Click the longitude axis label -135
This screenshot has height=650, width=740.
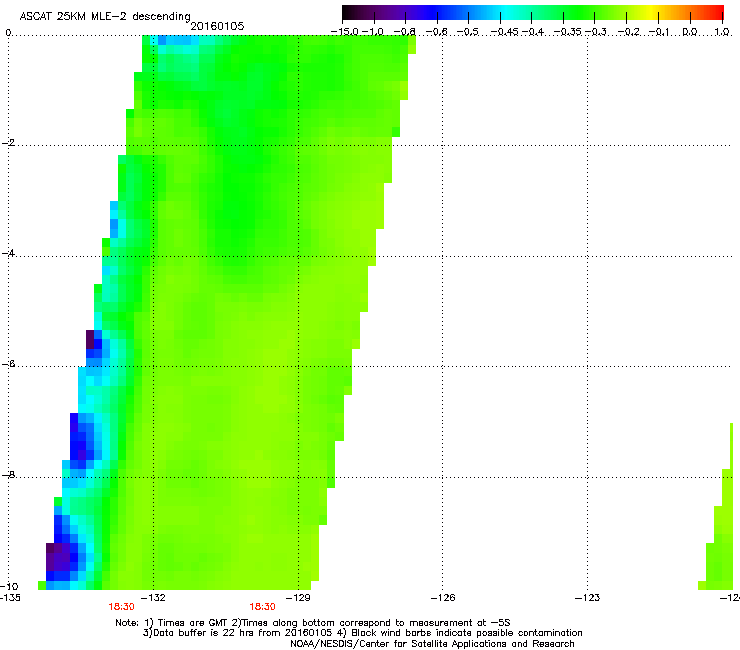click(x=10, y=598)
